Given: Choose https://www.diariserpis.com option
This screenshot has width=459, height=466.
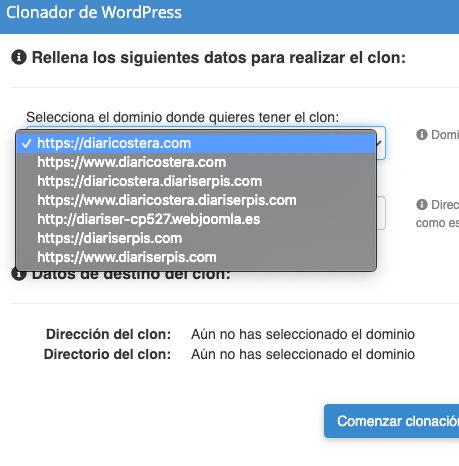Looking at the screenshot, I should click(x=196, y=257).
